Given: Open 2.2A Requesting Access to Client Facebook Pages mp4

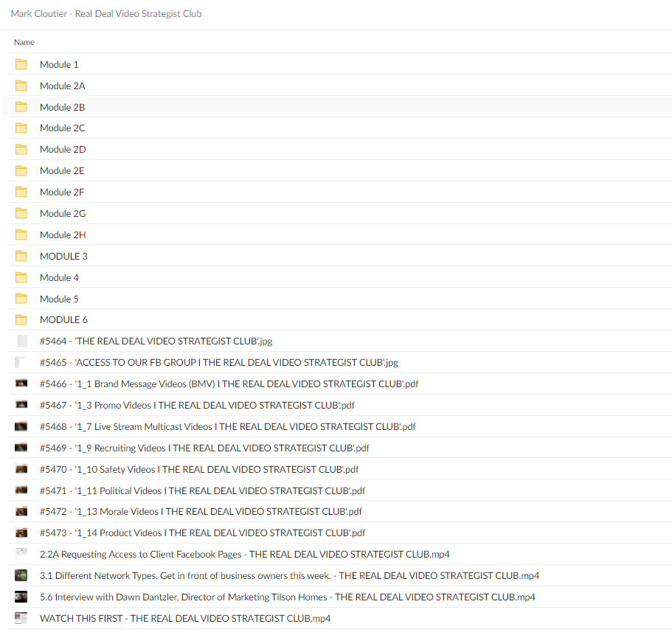Looking at the screenshot, I should point(245,555).
